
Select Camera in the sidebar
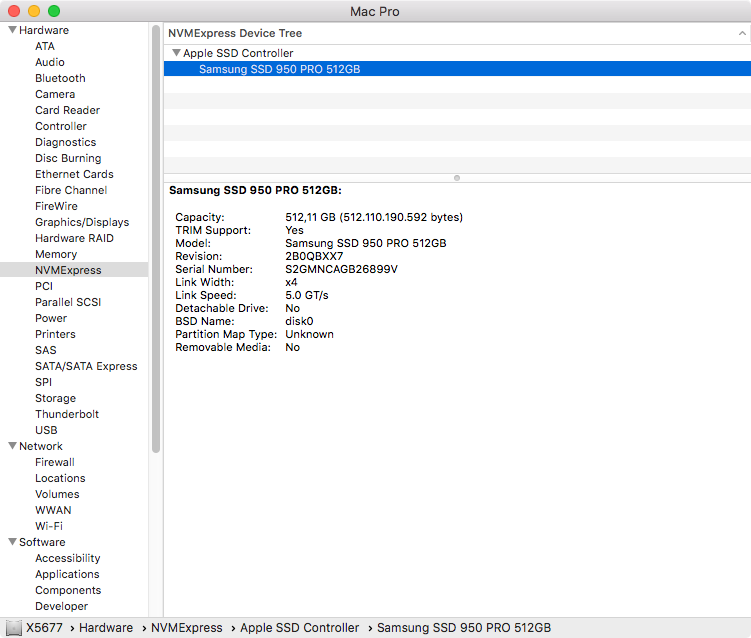(55, 94)
